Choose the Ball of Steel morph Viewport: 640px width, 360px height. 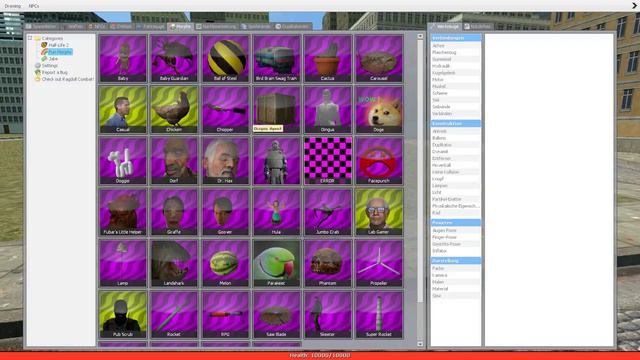pos(225,59)
